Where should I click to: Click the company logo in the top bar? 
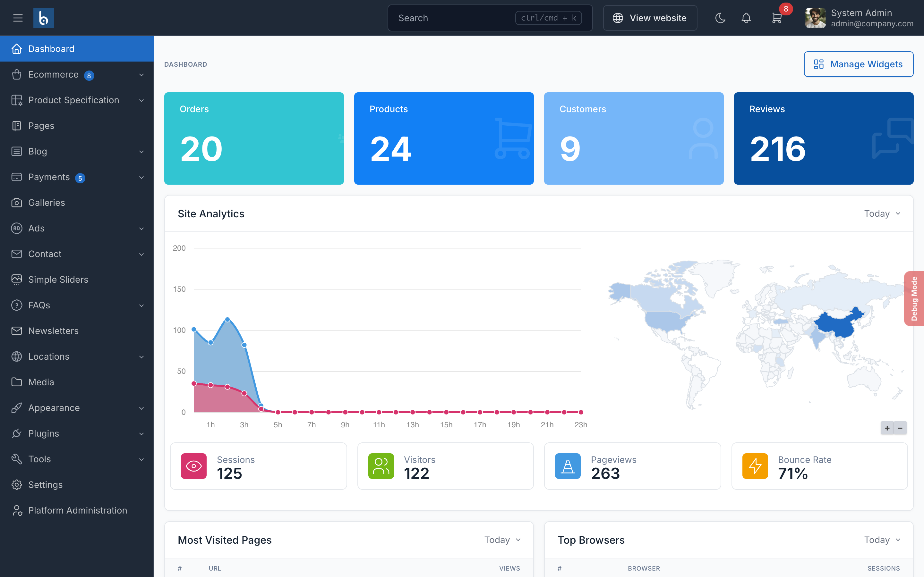(44, 18)
